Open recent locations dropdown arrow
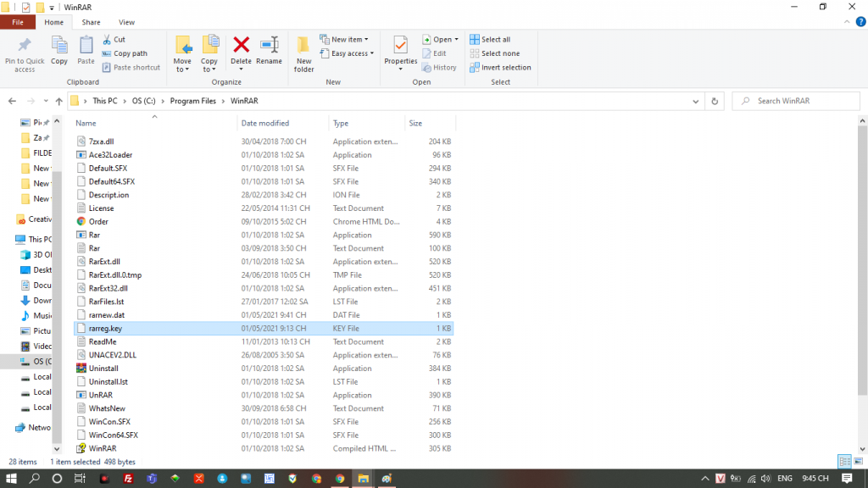Viewport: 868px width, 488px height. pyautogui.click(x=46, y=101)
